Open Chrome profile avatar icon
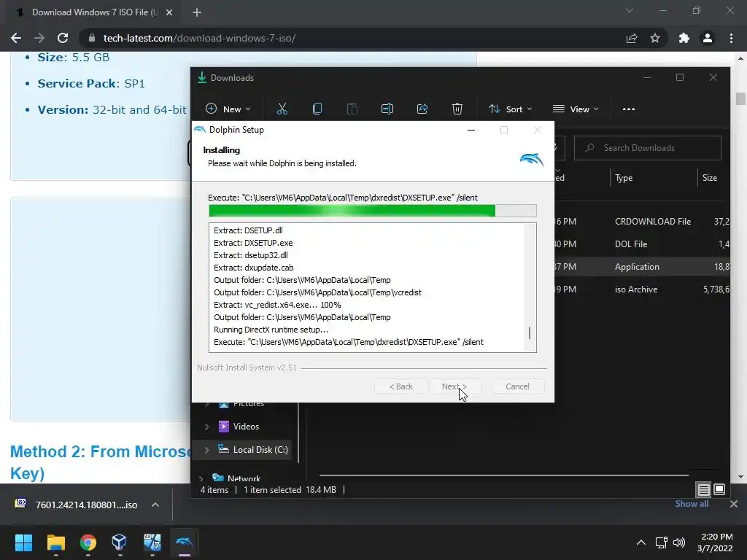 point(708,38)
